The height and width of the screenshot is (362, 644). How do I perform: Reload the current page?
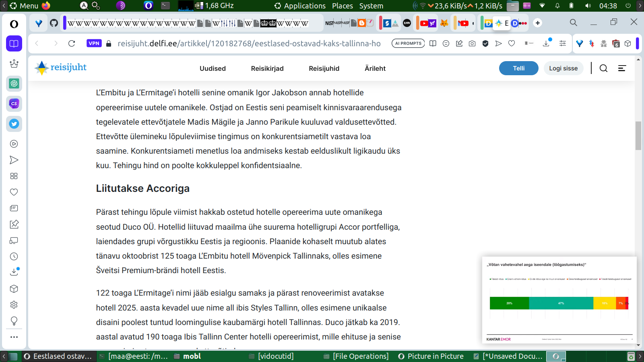72,43
